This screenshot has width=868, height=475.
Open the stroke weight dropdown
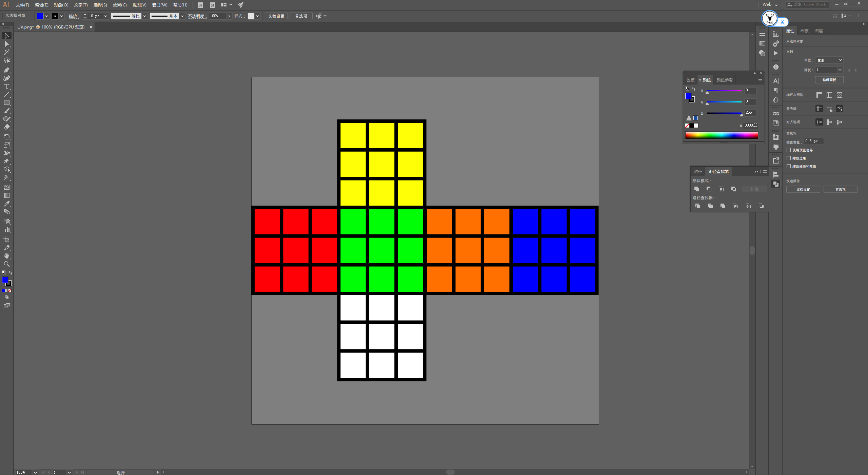105,16
